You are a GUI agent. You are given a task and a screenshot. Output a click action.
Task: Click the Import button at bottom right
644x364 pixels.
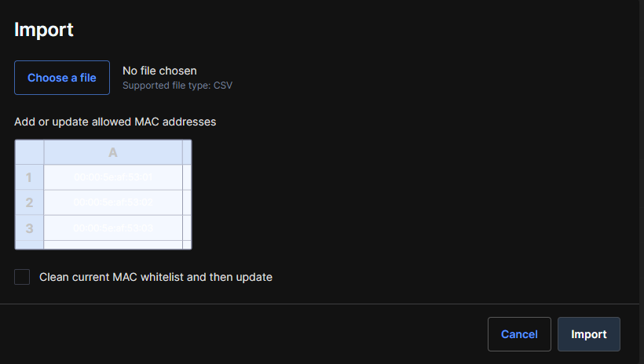pos(588,334)
